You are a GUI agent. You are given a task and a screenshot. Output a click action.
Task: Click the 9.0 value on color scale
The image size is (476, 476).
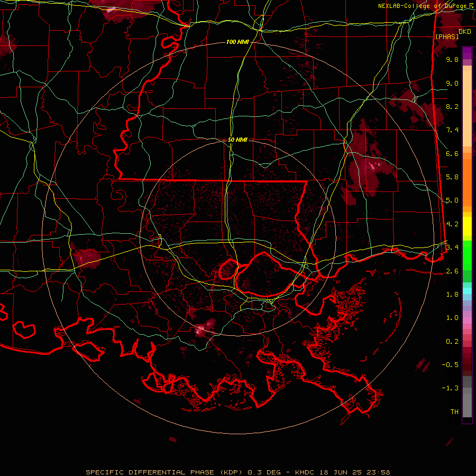(x=452, y=83)
